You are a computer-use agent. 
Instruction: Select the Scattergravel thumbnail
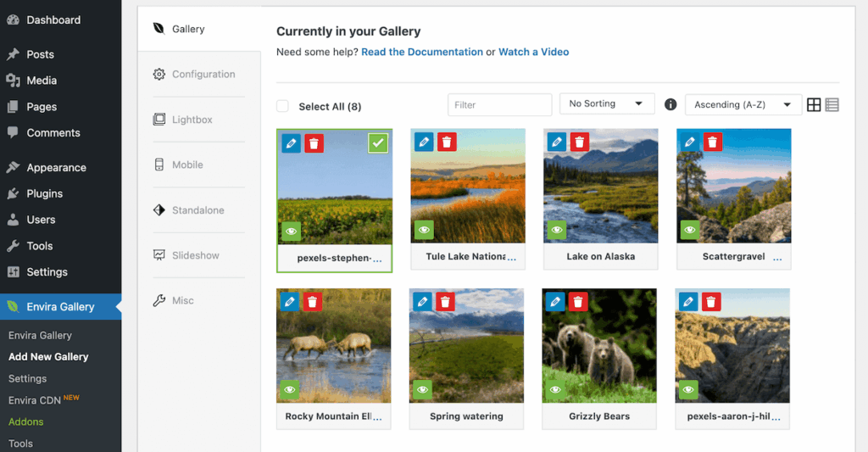pyautogui.click(x=733, y=186)
